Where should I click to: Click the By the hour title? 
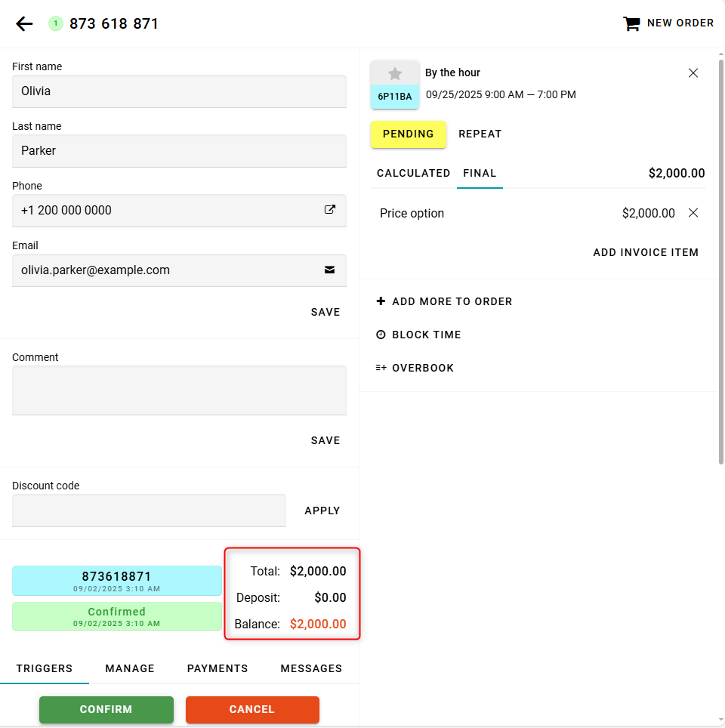click(x=453, y=72)
